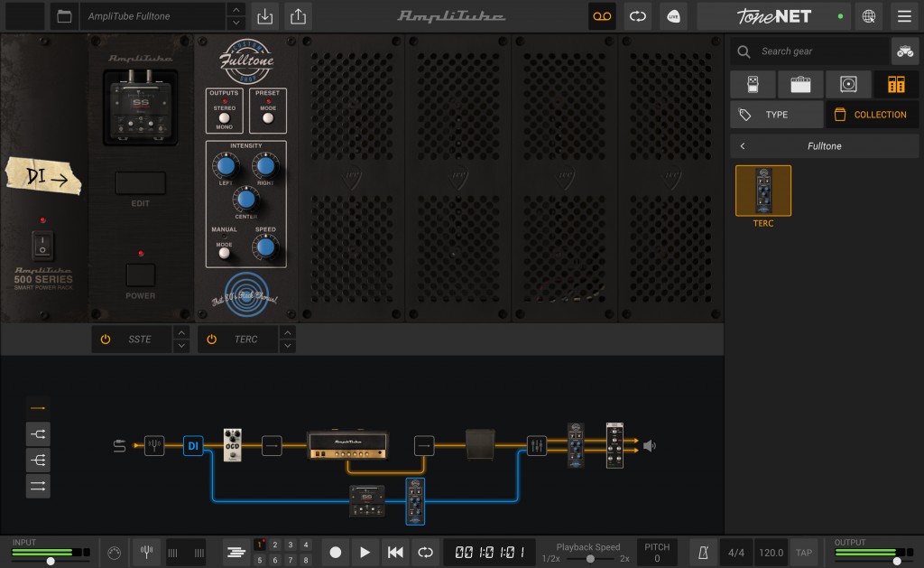The width and height of the screenshot is (924, 568).
Task: Switch Fulltone OUTPUTS between stereo and mono
Action: pos(223,117)
